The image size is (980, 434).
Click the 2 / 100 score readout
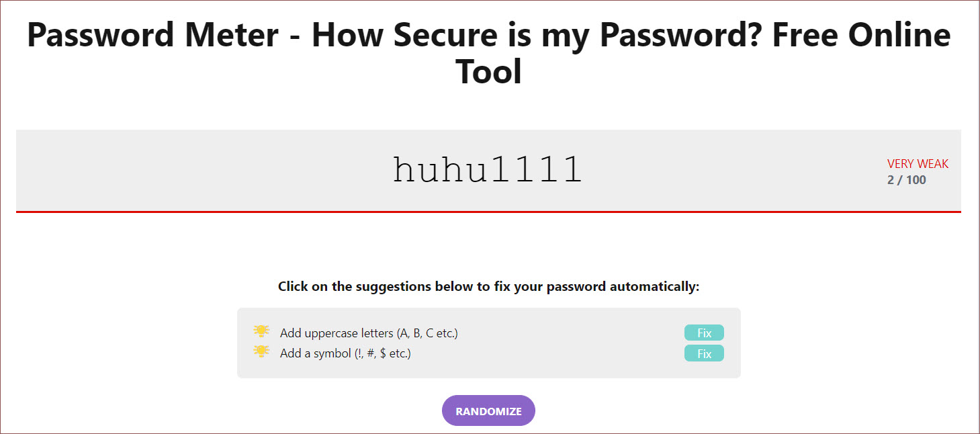click(x=906, y=180)
